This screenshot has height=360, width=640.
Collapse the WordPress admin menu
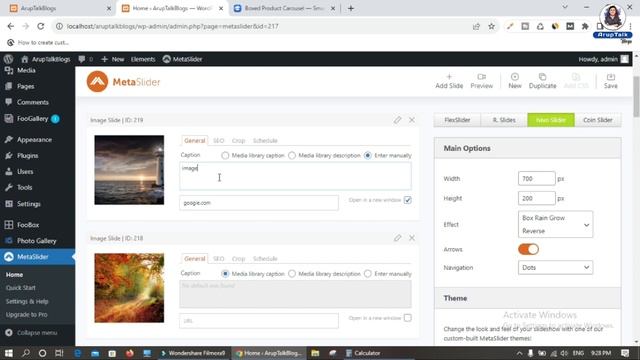[31, 333]
